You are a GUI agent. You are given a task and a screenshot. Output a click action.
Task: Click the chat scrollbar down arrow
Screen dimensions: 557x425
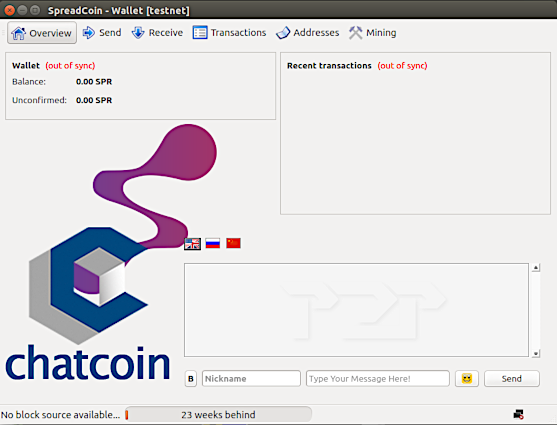(536, 353)
